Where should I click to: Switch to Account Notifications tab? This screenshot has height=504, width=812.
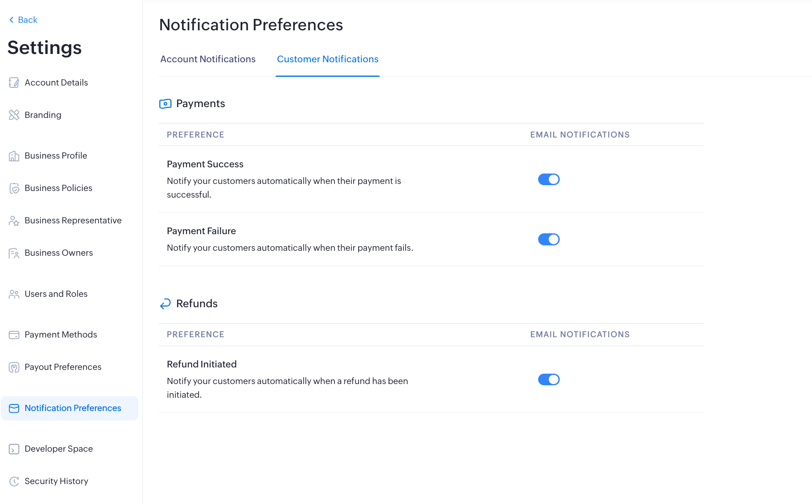click(208, 59)
